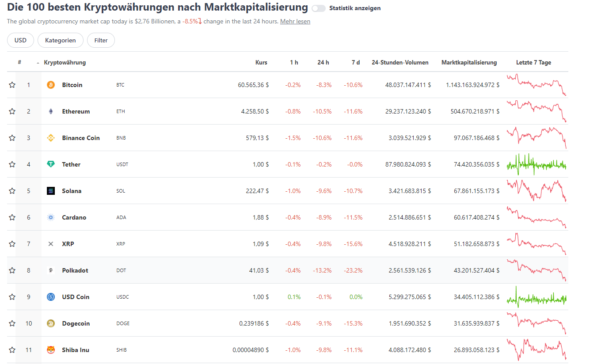Open the Ethereum coin page
605x364 pixels.
76,111
